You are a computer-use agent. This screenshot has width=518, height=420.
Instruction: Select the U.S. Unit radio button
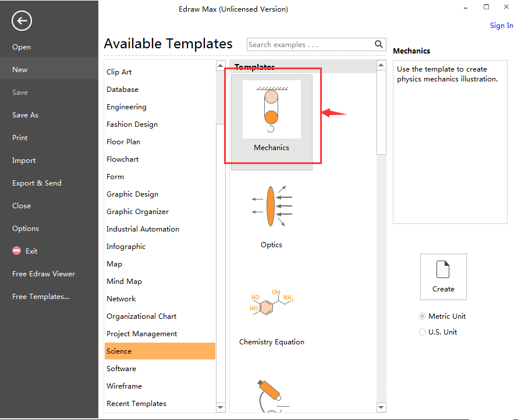(x=423, y=332)
